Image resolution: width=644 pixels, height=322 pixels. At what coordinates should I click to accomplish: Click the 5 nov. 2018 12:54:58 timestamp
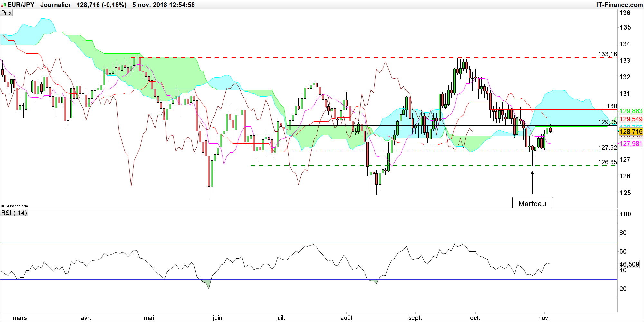(x=164, y=5)
